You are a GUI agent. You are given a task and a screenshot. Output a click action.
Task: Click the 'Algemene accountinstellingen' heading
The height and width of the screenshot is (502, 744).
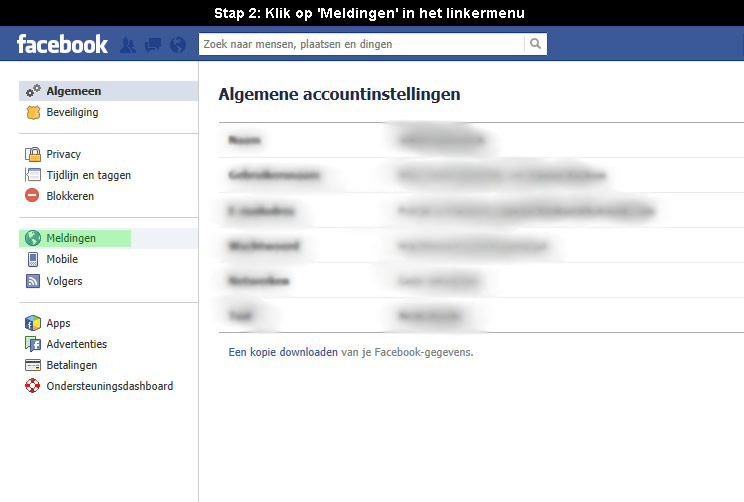coord(339,94)
